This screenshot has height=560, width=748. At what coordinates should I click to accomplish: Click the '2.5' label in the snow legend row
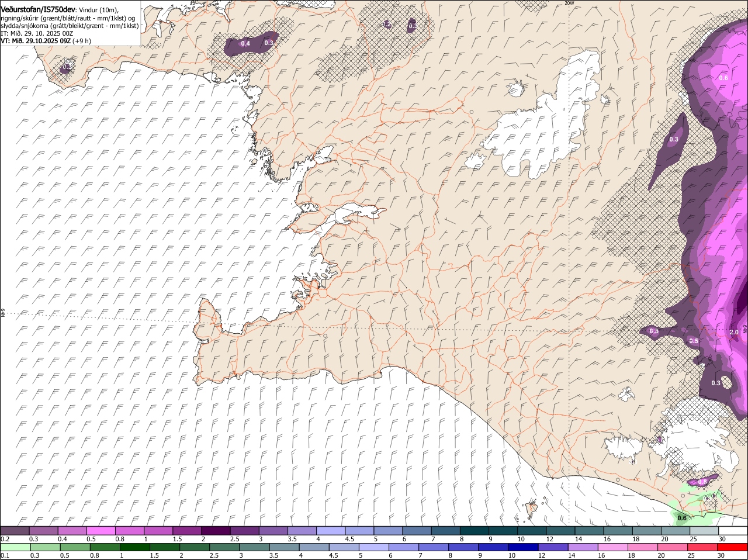[x=234, y=538]
